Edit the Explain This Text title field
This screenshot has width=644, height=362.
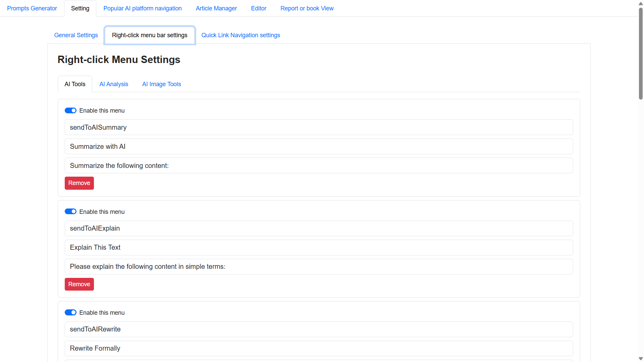point(318,247)
